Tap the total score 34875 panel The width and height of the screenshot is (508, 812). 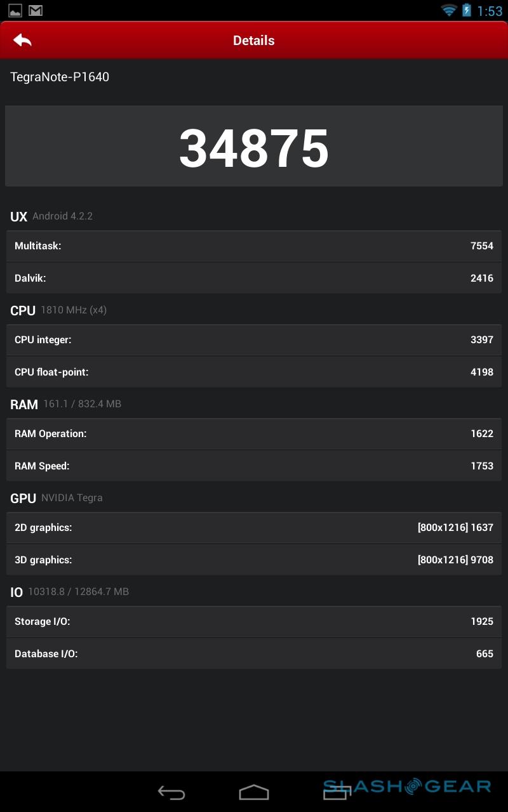click(x=254, y=147)
